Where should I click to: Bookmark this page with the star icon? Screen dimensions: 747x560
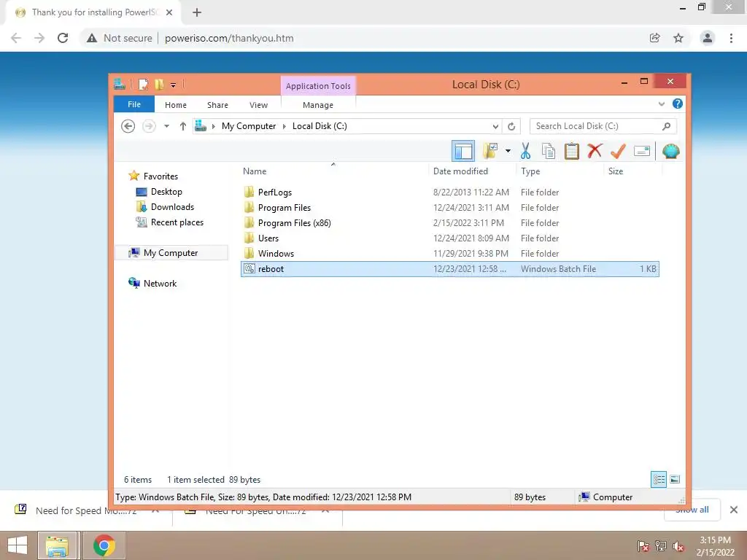point(678,38)
